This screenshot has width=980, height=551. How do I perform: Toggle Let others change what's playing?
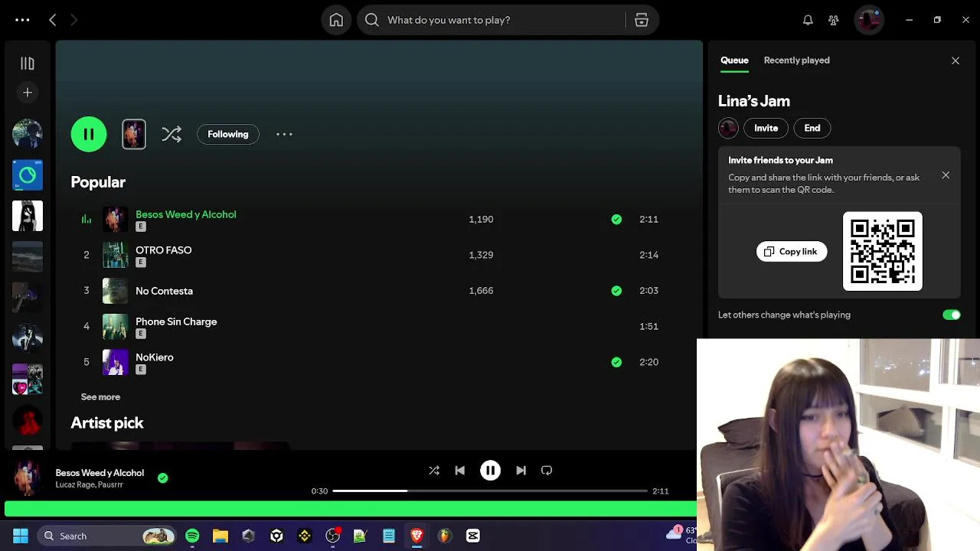952,315
